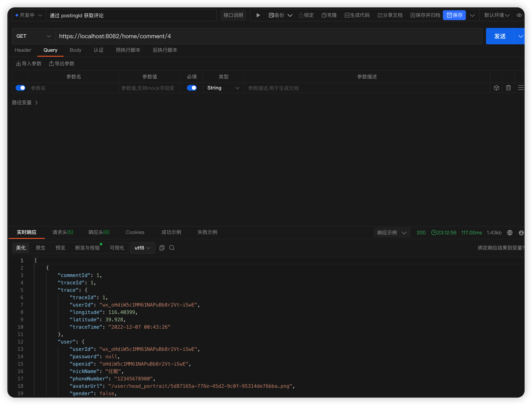Viewport: 532px width, 405px height.
Task: Switch to the Body tab
Action: point(76,50)
